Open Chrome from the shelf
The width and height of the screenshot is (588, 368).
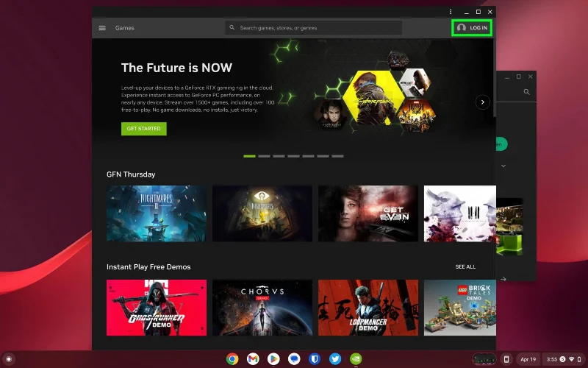pos(232,359)
